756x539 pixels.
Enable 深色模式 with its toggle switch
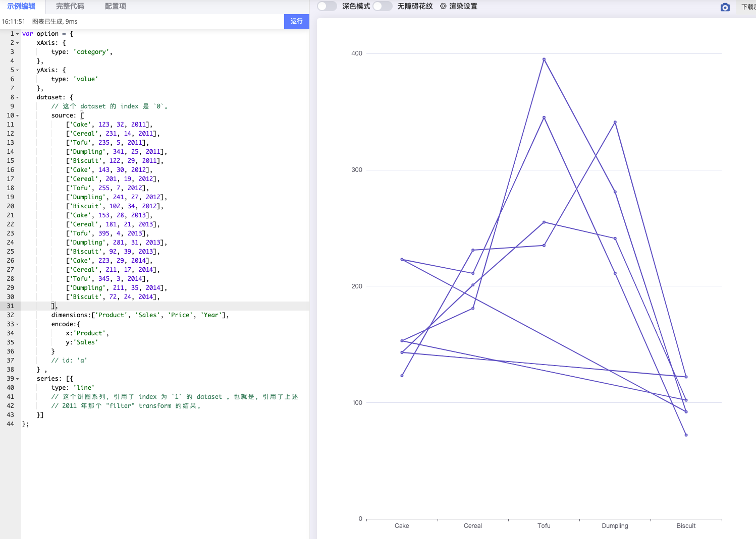click(327, 6)
